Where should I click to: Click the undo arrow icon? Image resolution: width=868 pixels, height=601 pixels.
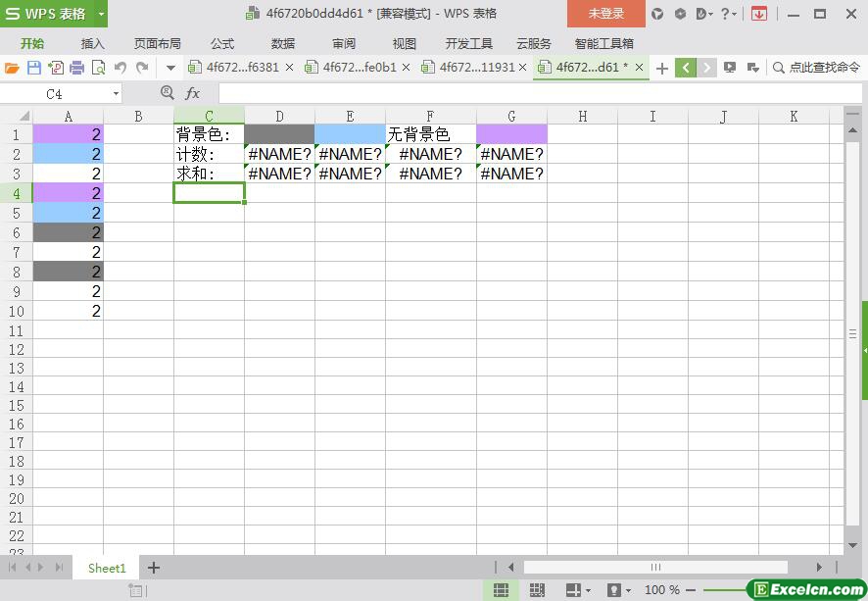coord(121,68)
